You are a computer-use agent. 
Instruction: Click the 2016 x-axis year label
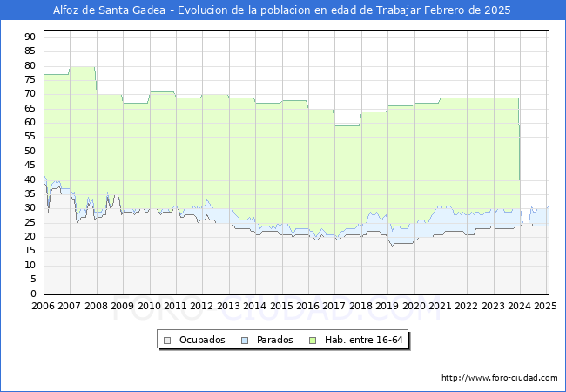[x=308, y=306]
